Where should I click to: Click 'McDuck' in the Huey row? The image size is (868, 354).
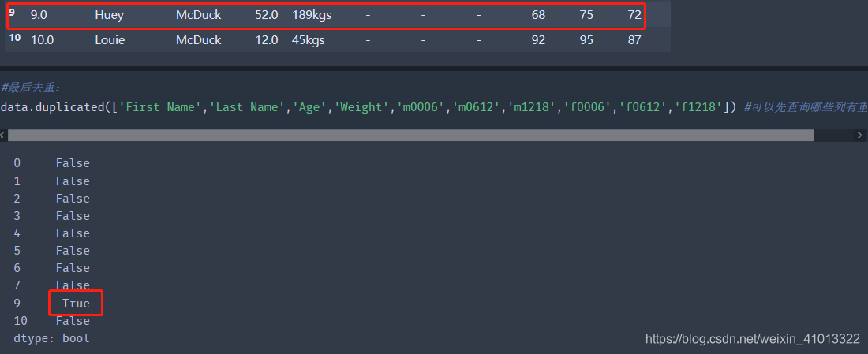(198, 15)
